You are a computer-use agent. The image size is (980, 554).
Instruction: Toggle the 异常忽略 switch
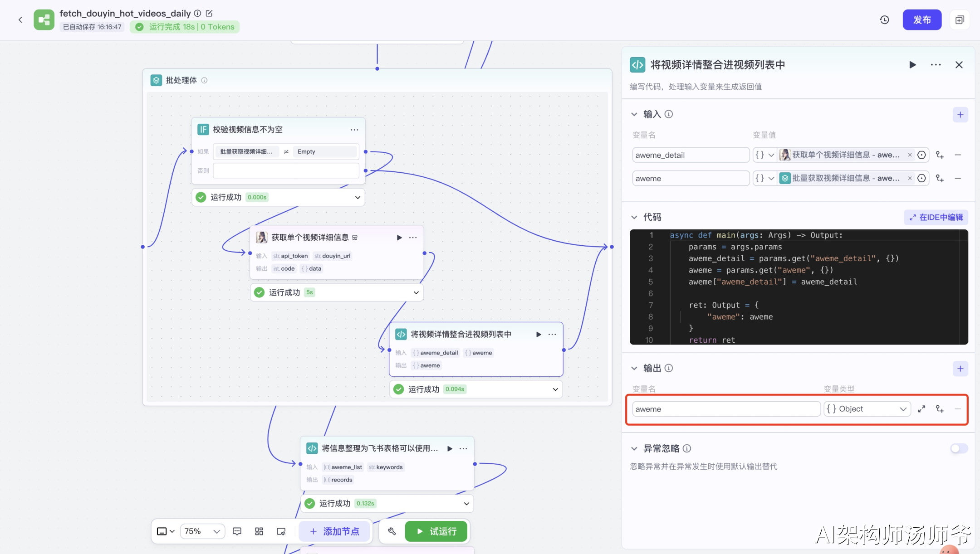[x=959, y=448]
